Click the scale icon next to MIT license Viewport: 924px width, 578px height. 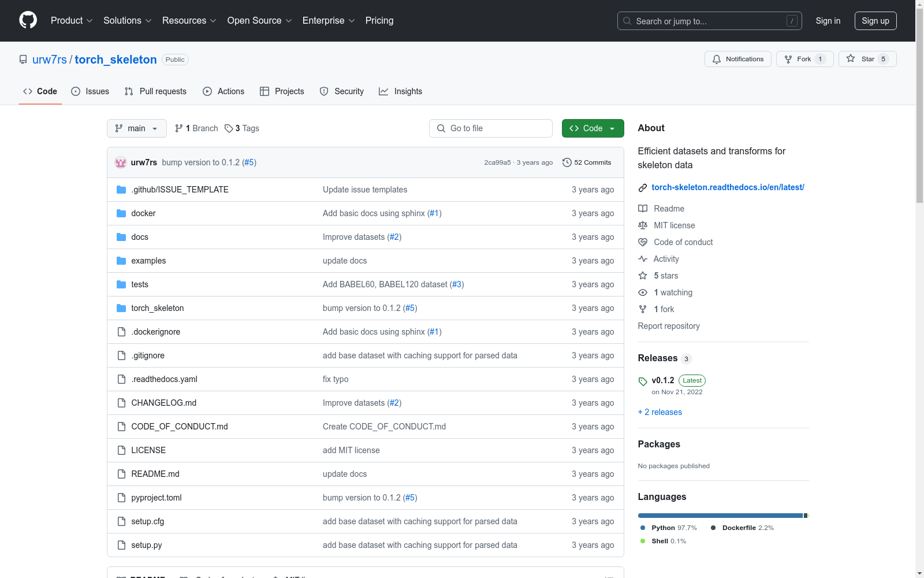click(x=643, y=225)
